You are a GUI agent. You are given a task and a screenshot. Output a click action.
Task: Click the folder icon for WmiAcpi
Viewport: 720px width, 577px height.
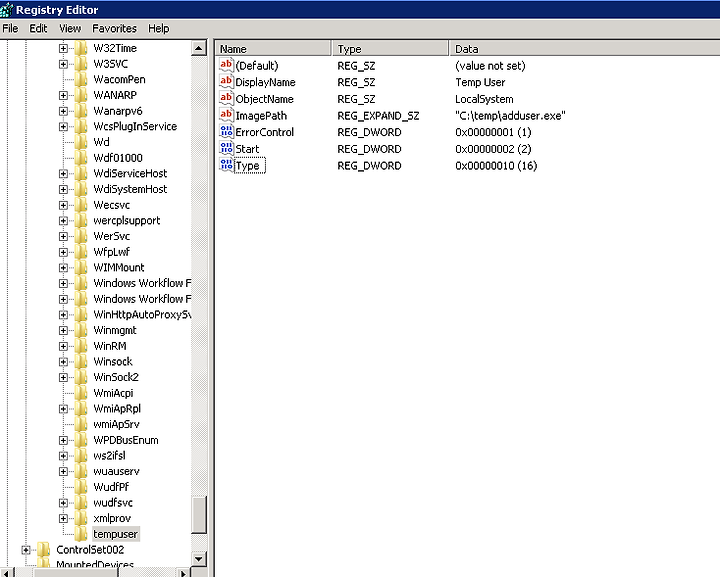[x=81, y=392]
